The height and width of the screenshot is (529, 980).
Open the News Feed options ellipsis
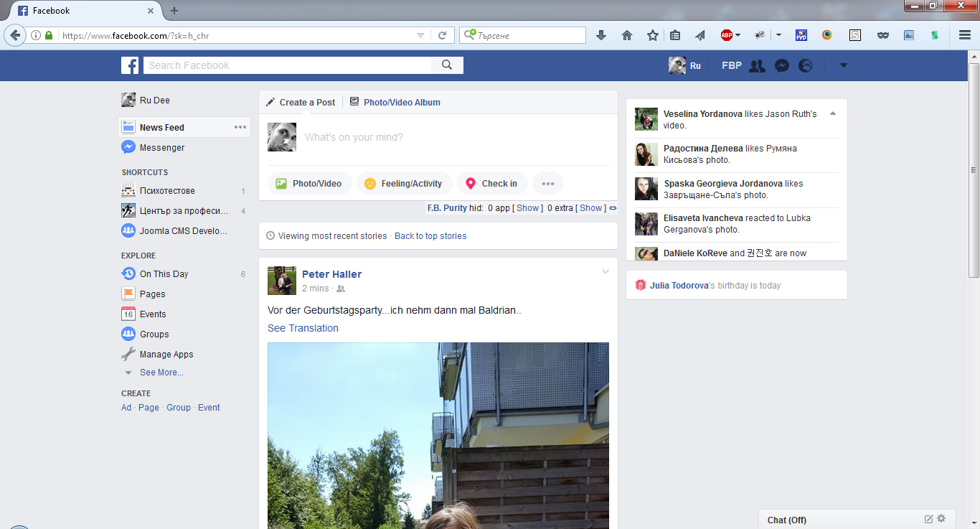pos(240,127)
